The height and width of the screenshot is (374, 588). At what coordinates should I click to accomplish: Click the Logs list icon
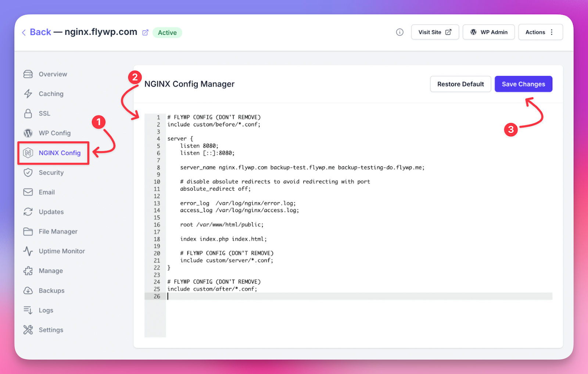click(28, 310)
